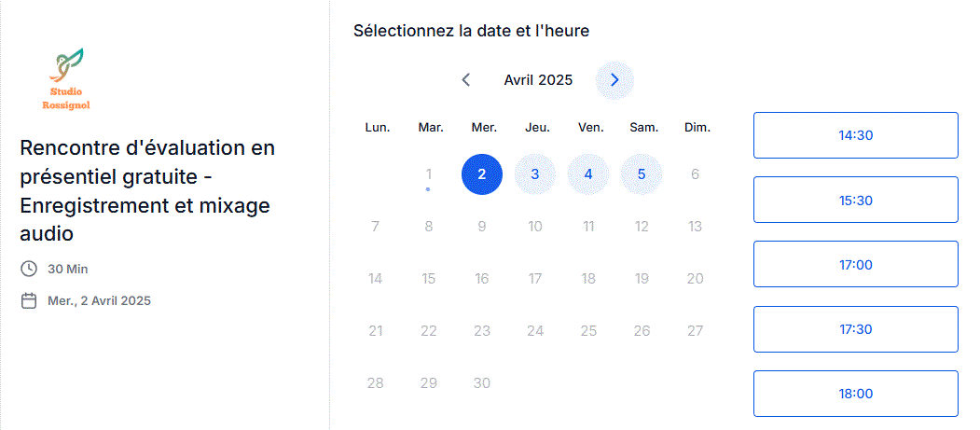Click the Mer., 2 Avril 2025 date text

[x=99, y=300]
